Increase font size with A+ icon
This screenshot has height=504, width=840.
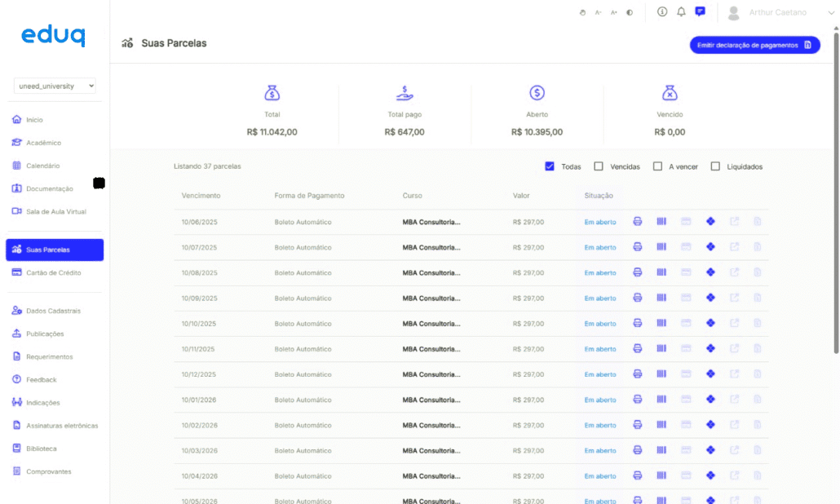pyautogui.click(x=613, y=13)
